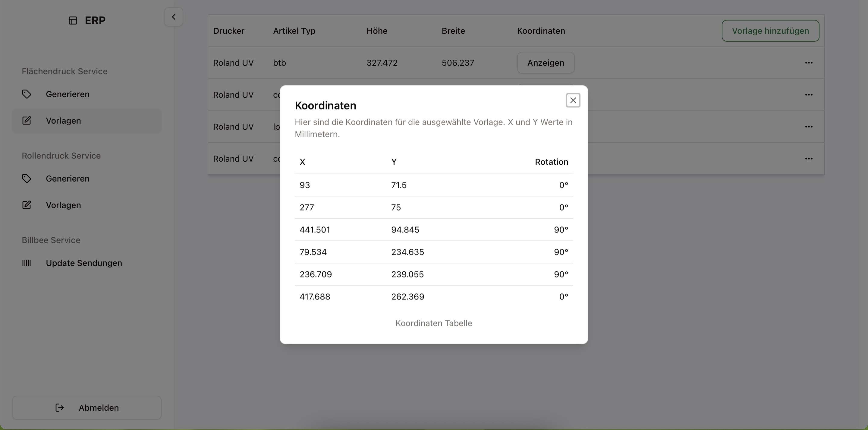Select the tag icon next to Flächendruck Generieren

click(x=27, y=94)
